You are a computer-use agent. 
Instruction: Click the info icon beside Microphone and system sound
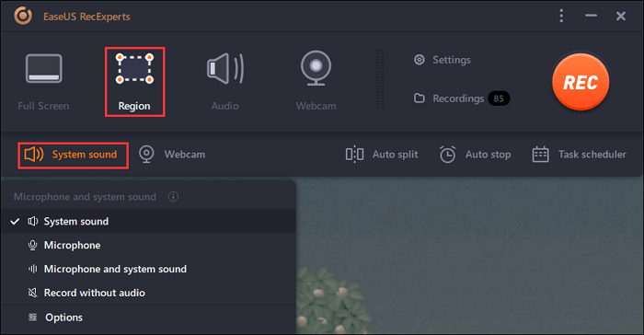pos(173,197)
